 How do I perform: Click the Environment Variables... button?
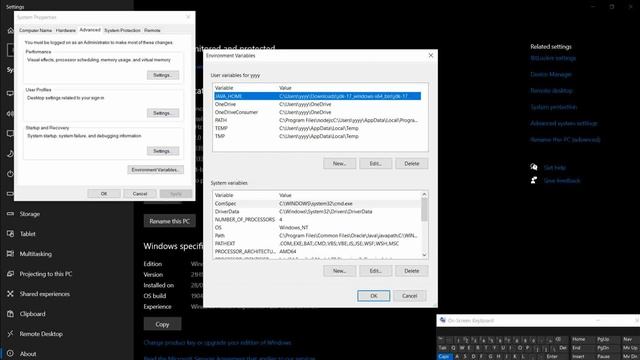156,170
